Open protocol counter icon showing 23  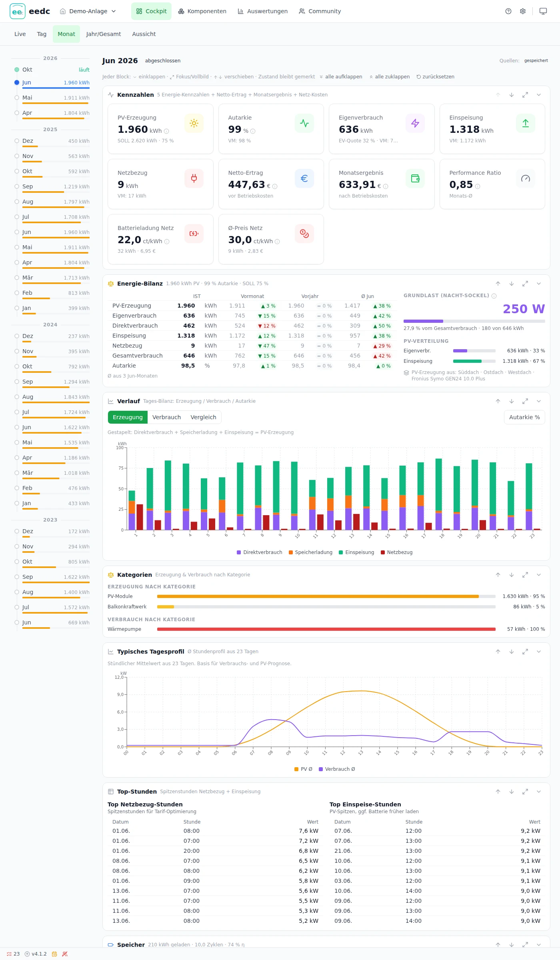(x=13, y=954)
